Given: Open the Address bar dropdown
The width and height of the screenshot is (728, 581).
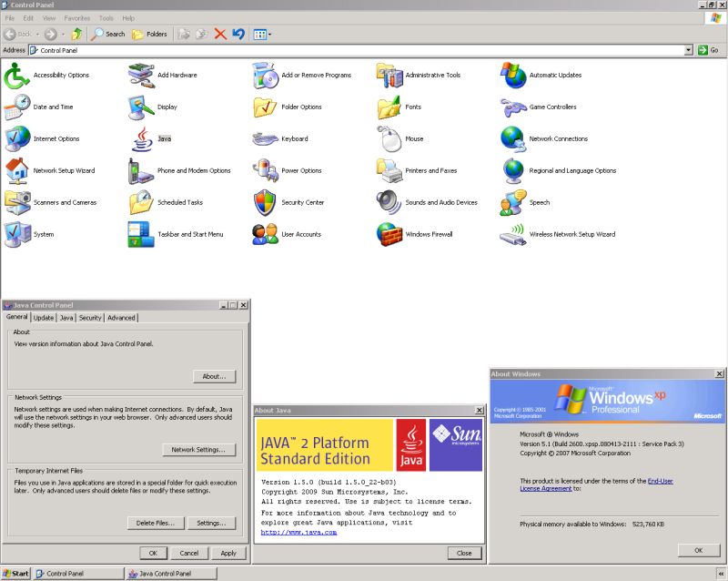Looking at the screenshot, I should point(689,49).
